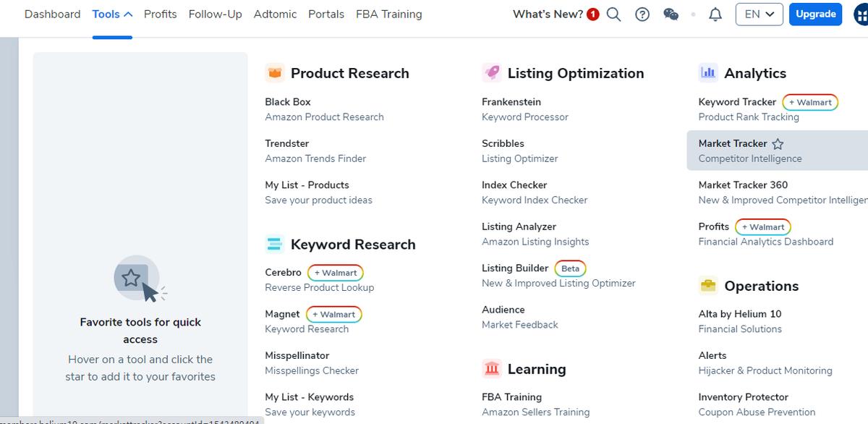
Task: Open the Profits tab in navigation
Action: (x=160, y=14)
